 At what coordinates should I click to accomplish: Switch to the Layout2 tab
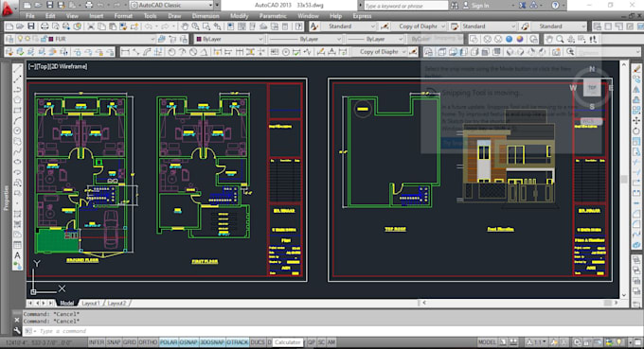click(117, 303)
